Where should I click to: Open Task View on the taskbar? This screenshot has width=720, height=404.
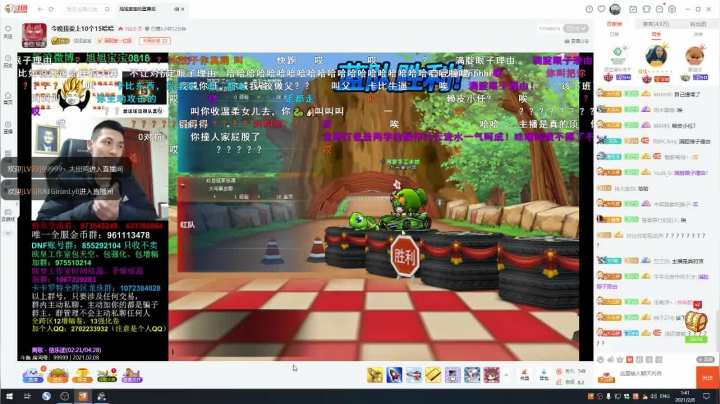(x=27, y=396)
